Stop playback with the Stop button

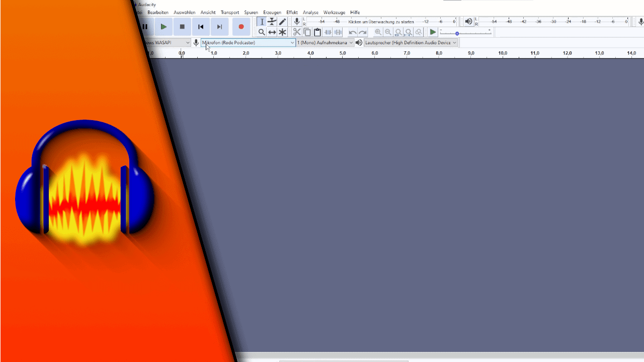tap(182, 27)
